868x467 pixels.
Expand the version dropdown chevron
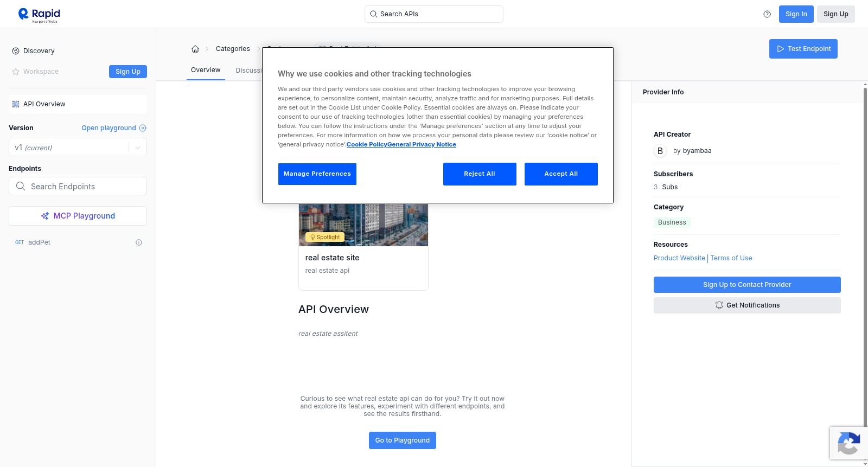[x=138, y=148]
